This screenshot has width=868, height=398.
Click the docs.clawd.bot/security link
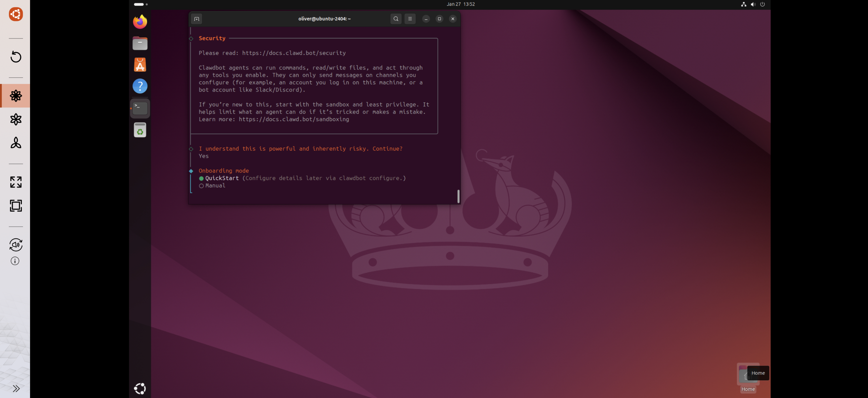pyautogui.click(x=294, y=53)
